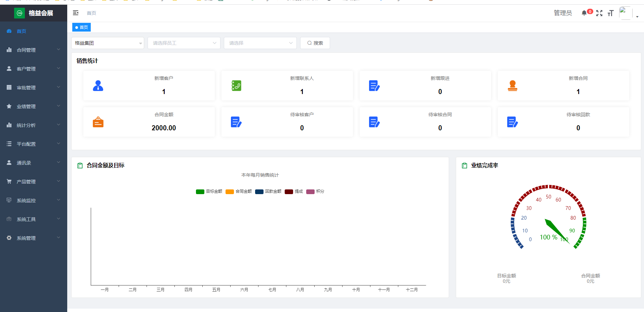Screen dimensions: 644x312
Task: Click the 合同金额 2000.00 value
Action: (x=164, y=128)
